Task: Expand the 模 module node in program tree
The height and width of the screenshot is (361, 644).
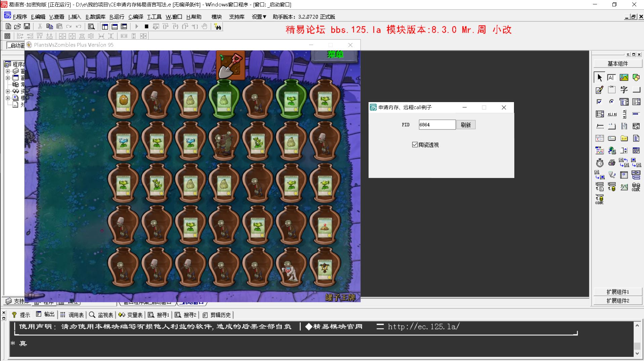Action: pyautogui.click(x=7, y=98)
